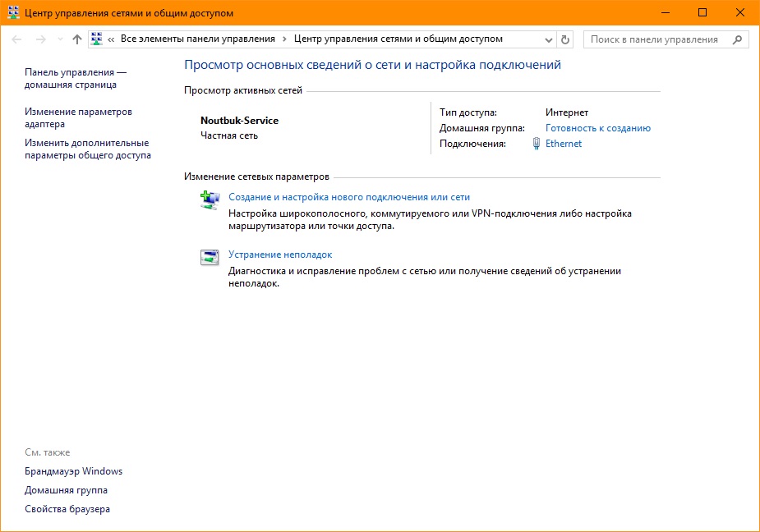Screen dimensions: 760x532
Task: Click the Back navigation arrow
Action: click(x=16, y=39)
